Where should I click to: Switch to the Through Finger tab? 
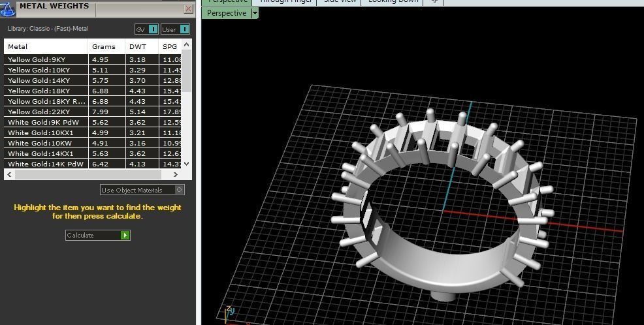[286, 2]
